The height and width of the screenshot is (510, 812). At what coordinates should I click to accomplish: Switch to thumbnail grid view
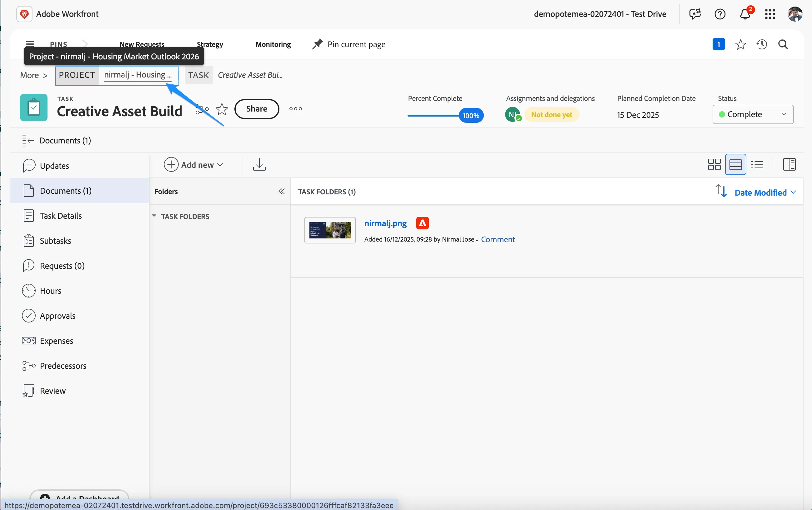tap(714, 164)
